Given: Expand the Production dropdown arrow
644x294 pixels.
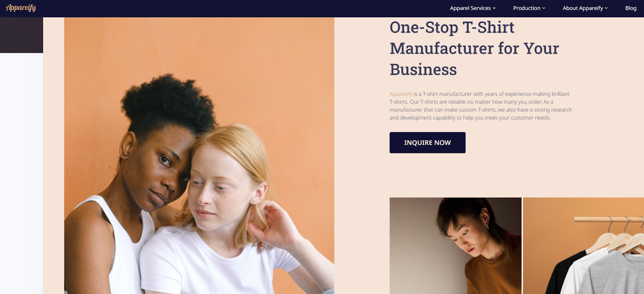Looking at the screenshot, I should pos(544,8).
